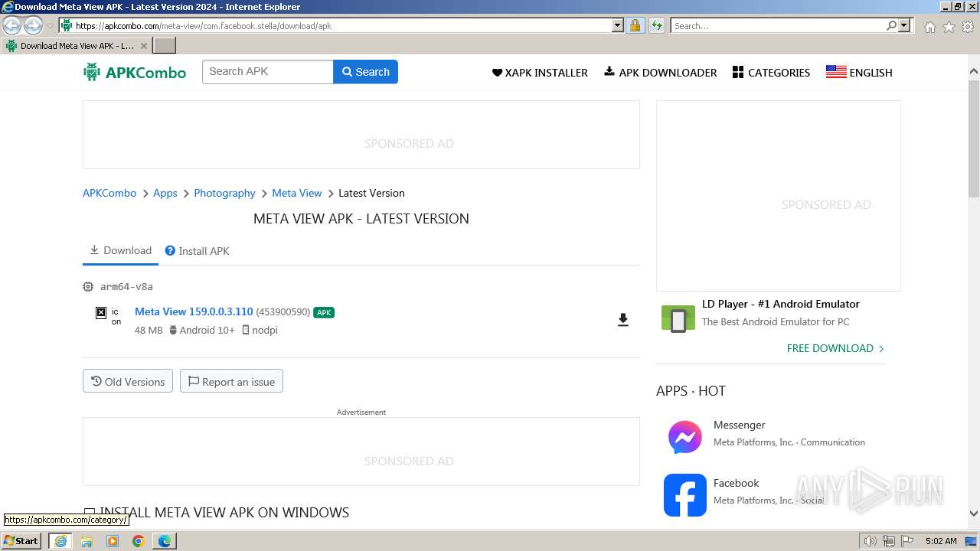Open the File Explorer taskbar icon
Image resolution: width=980 pixels, height=551 pixels.
pos(87,541)
